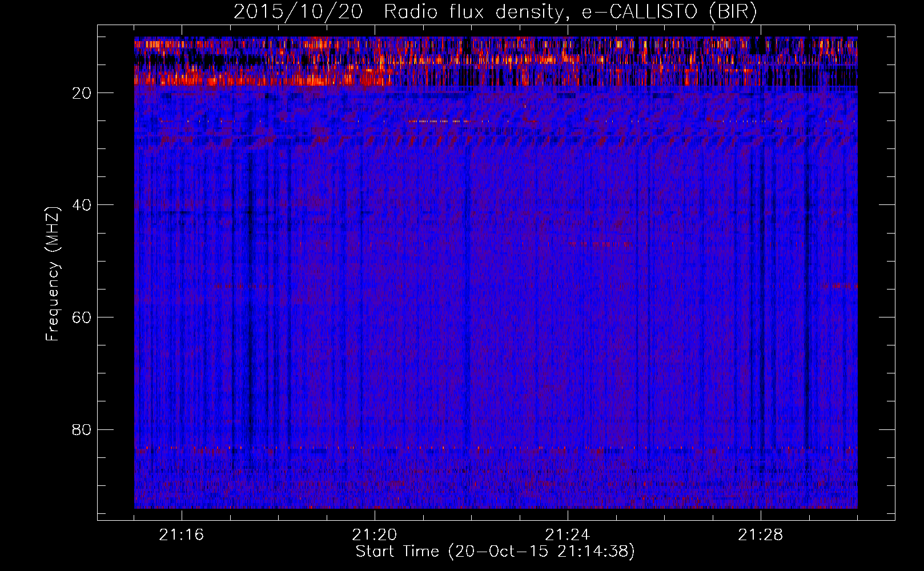Click the '21:28' time tick label
The height and width of the screenshot is (571, 924).
click(761, 535)
